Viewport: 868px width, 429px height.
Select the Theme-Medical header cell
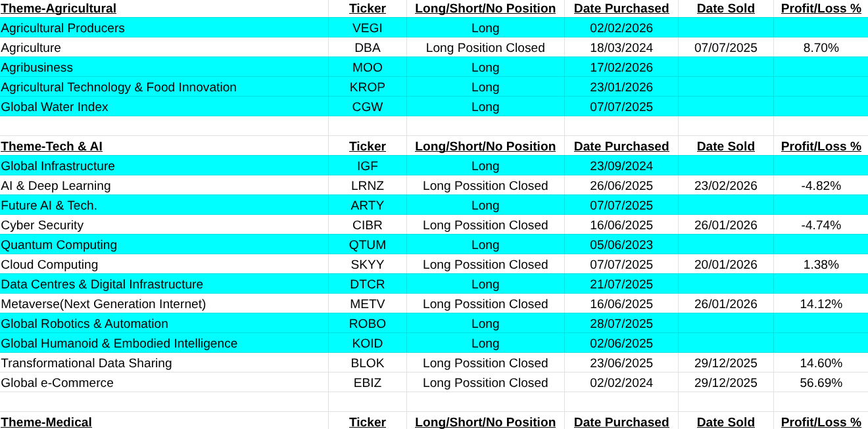[47, 422]
